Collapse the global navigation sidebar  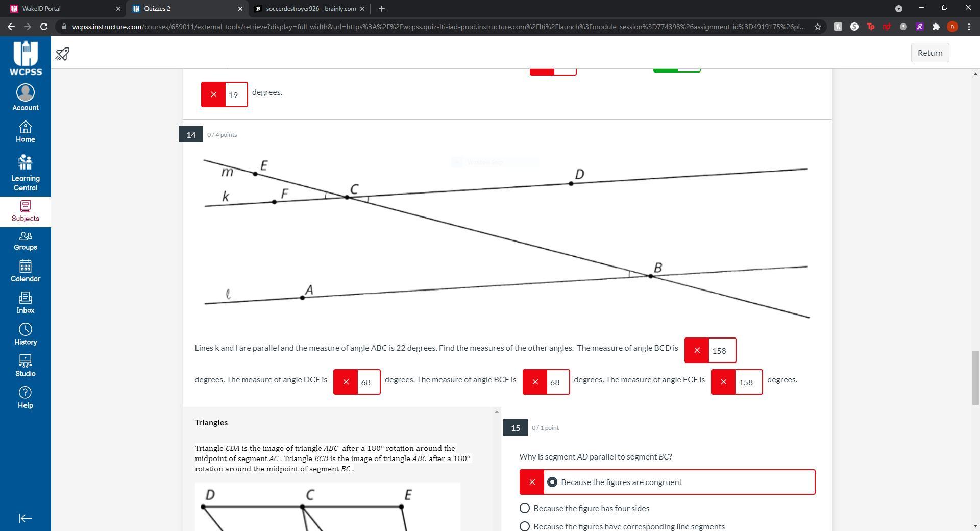(x=25, y=518)
